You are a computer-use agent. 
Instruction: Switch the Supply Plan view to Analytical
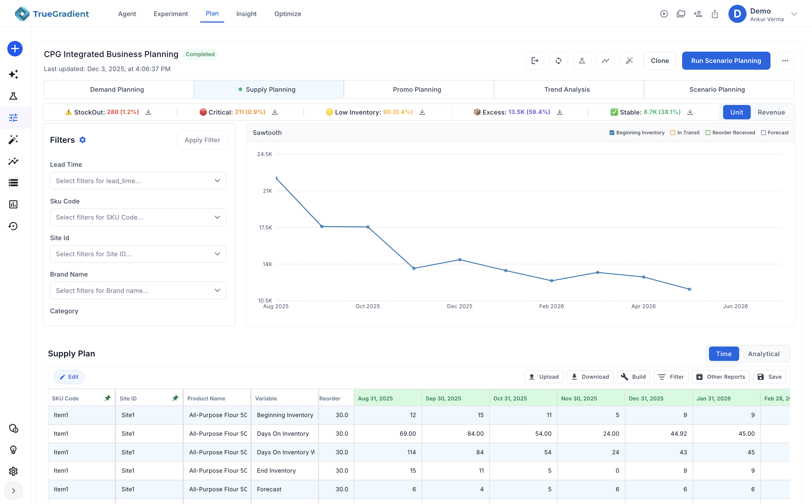coord(764,354)
